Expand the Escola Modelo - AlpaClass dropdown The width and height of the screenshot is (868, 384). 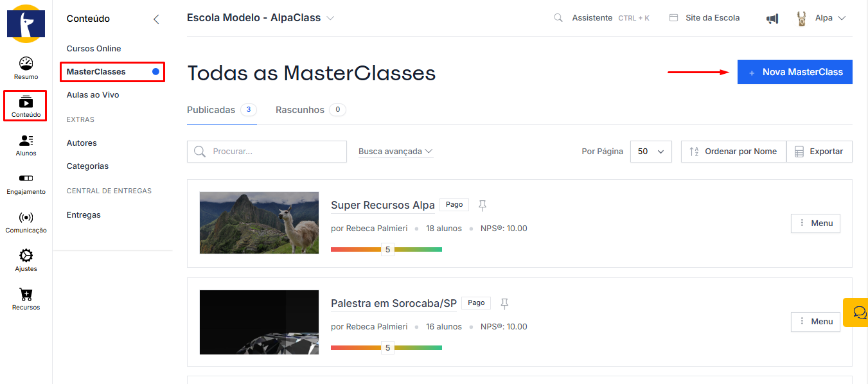pos(330,18)
